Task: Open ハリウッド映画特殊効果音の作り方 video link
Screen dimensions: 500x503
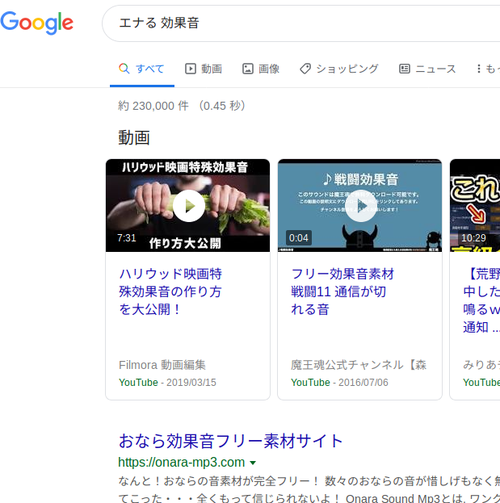Action: (170, 292)
